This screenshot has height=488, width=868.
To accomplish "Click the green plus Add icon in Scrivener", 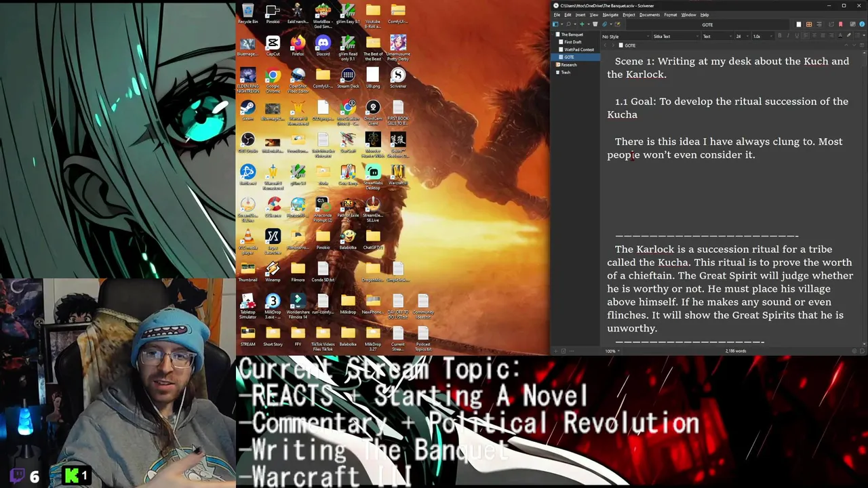I will pos(582,24).
